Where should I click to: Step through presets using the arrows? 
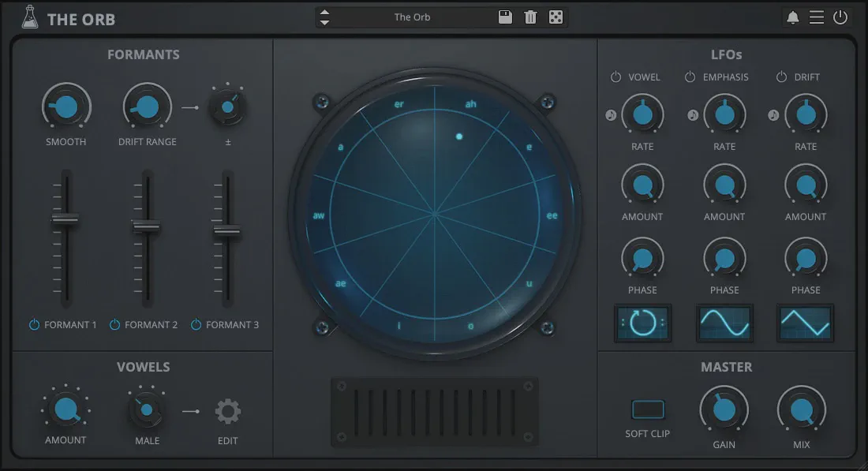tap(324, 17)
